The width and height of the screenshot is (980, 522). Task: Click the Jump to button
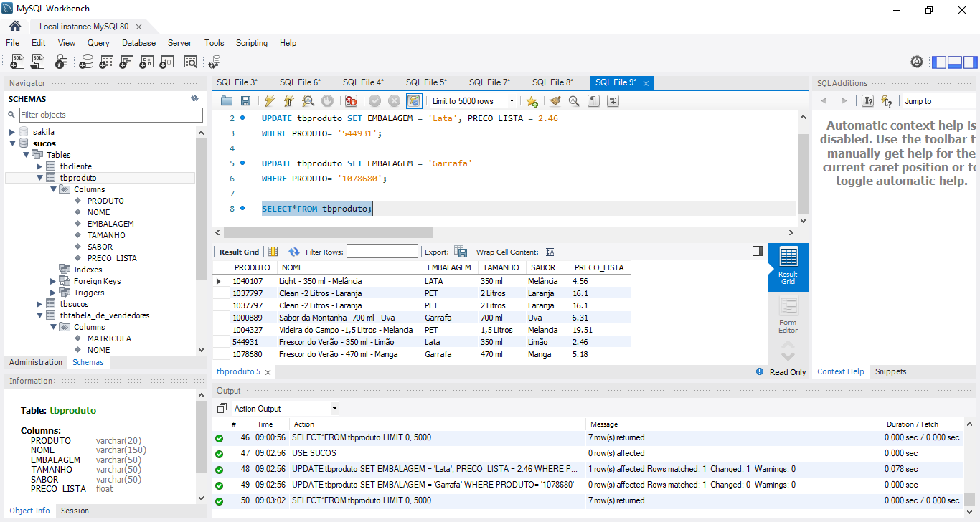[x=938, y=101]
